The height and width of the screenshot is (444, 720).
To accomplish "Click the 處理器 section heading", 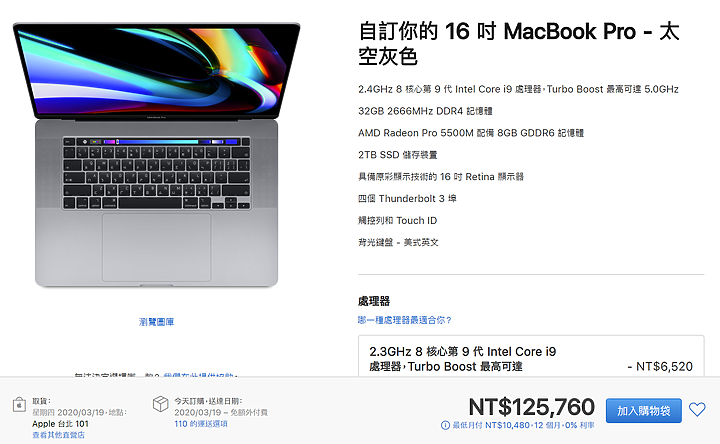I will [x=374, y=301].
